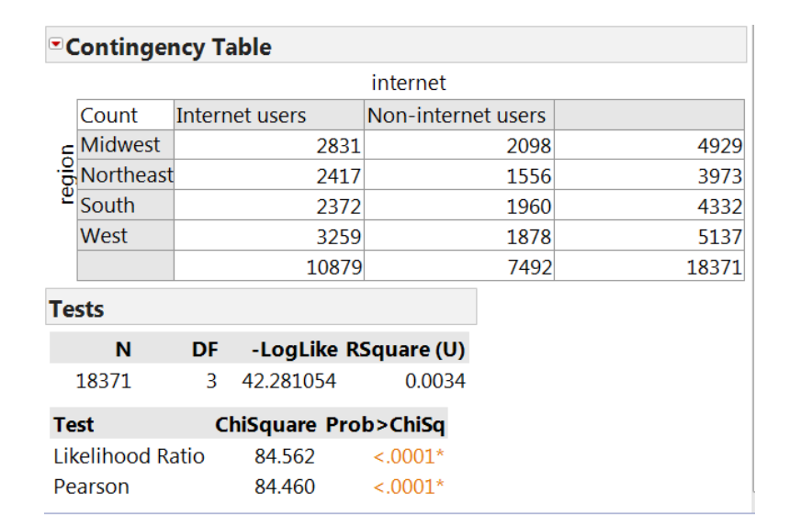Image resolution: width=812 pixels, height=515 pixels.
Task: Click the Pearson p-value <.0001*
Action: (409, 487)
